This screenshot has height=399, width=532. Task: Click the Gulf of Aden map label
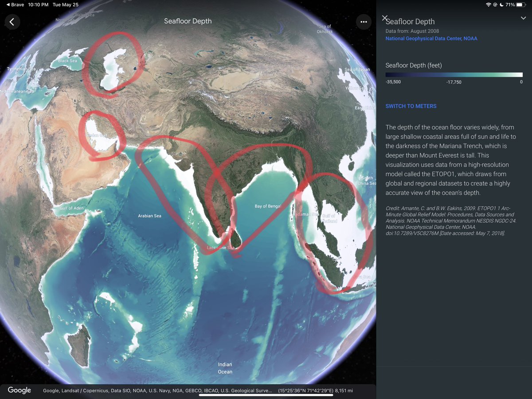[71, 208]
